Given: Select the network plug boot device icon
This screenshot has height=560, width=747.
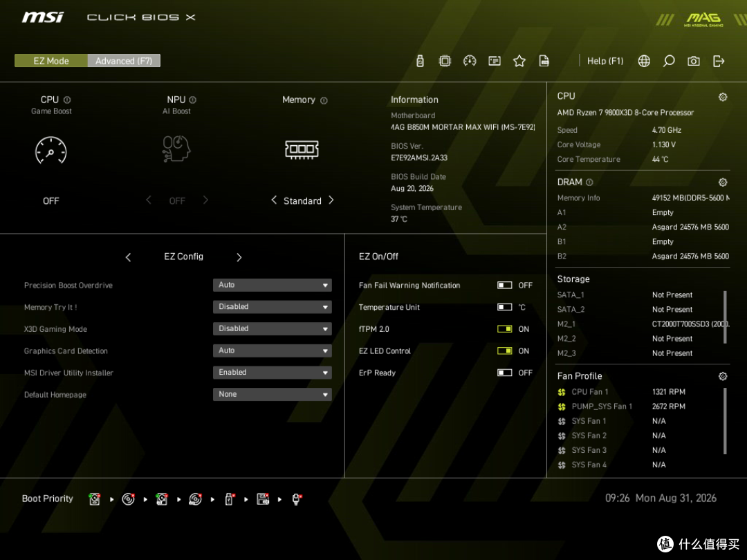Looking at the screenshot, I should 296,499.
